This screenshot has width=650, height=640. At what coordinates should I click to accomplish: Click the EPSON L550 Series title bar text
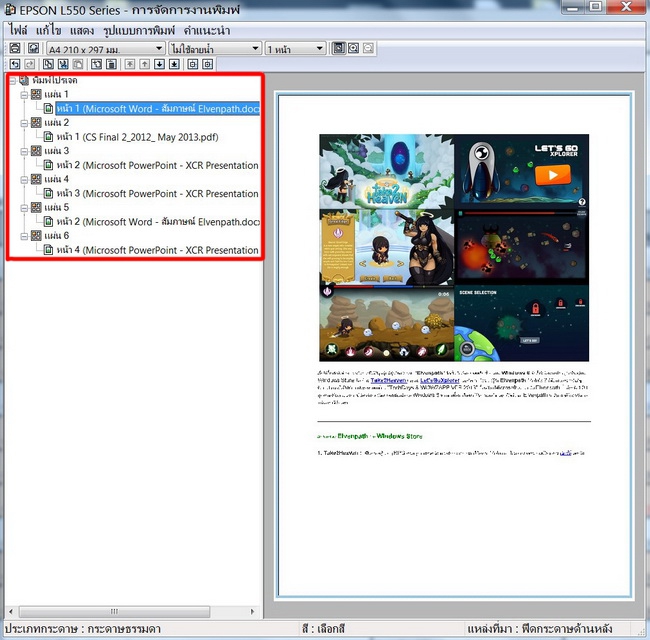130,10
